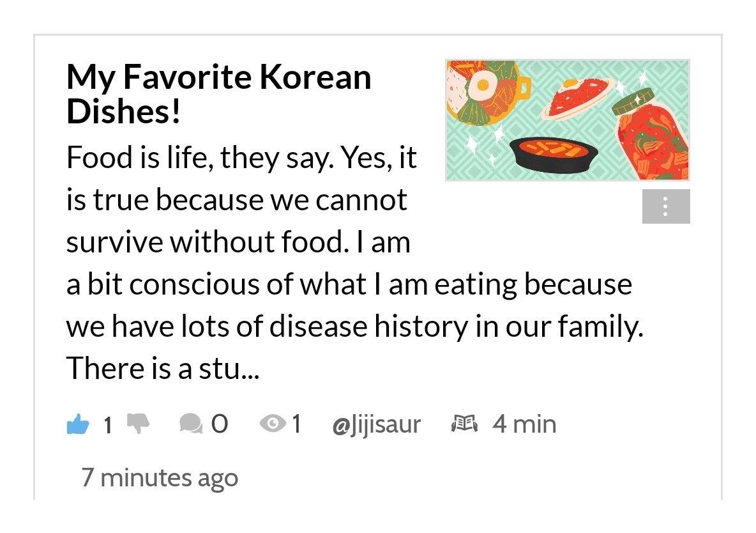
Task: Open the three-dot options menu
Action: pos(666,206)
